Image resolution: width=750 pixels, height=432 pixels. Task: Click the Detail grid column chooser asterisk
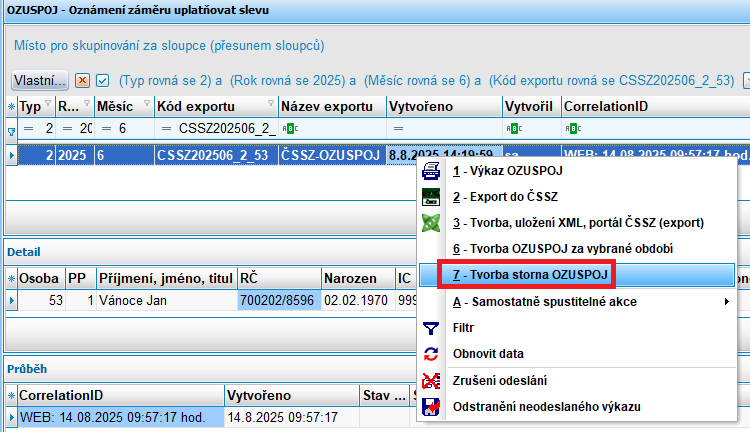tap(12, 277)
